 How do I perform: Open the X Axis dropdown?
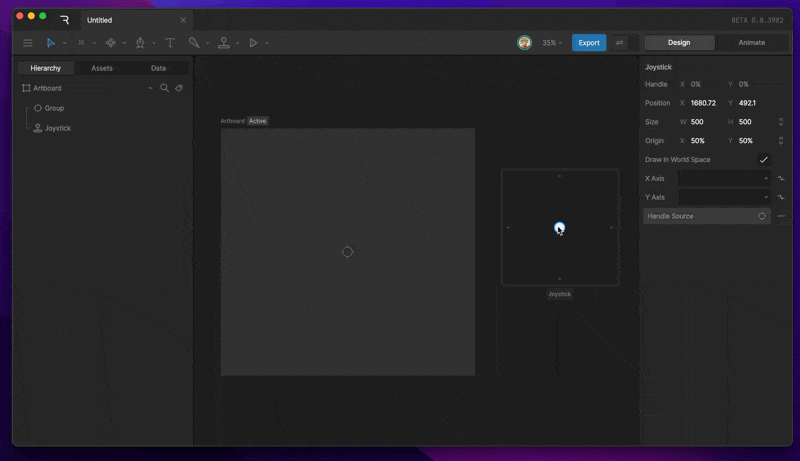pyautogui.click(x=724, y=178)
